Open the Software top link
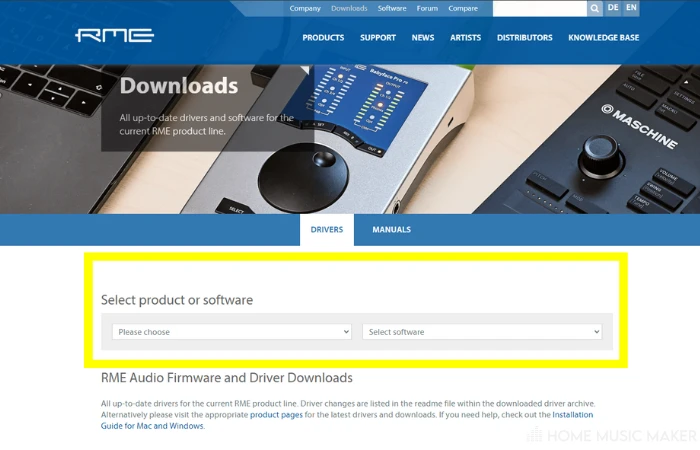Screen dimensions: 700x450 [x=392, y=8]
